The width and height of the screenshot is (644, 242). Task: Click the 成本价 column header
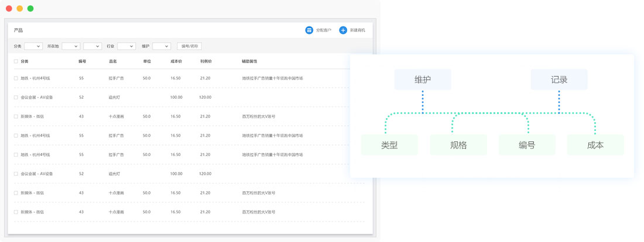176,61
